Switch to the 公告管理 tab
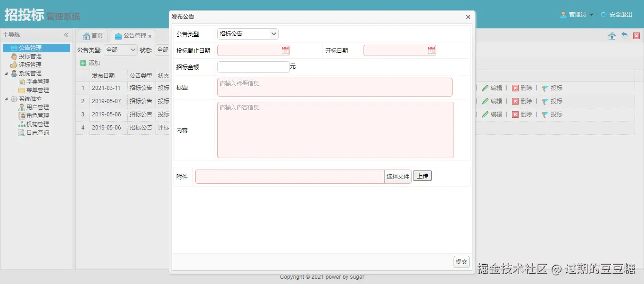The height and width of the screenshot is (284, 644). (x=132, y=36)
